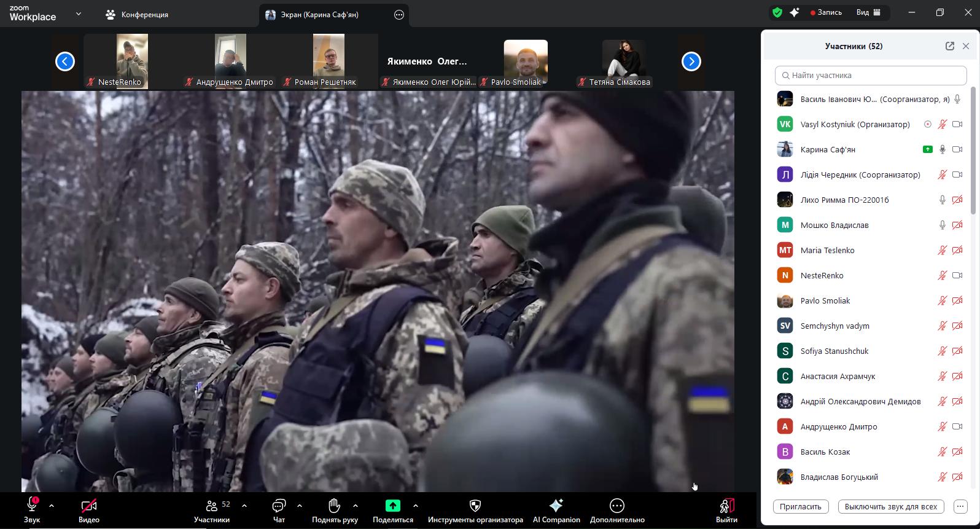
Task: Select NesteRenko video thumbnail
Action: click(133, 61)
